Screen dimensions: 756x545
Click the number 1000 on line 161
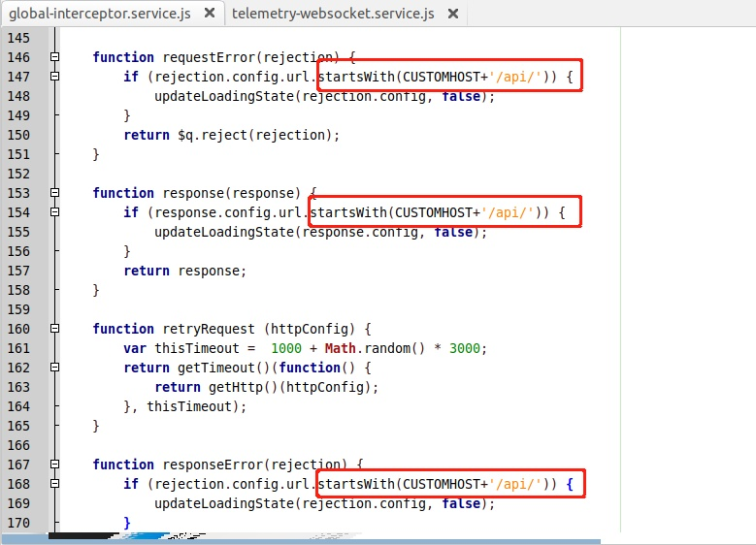286,348
